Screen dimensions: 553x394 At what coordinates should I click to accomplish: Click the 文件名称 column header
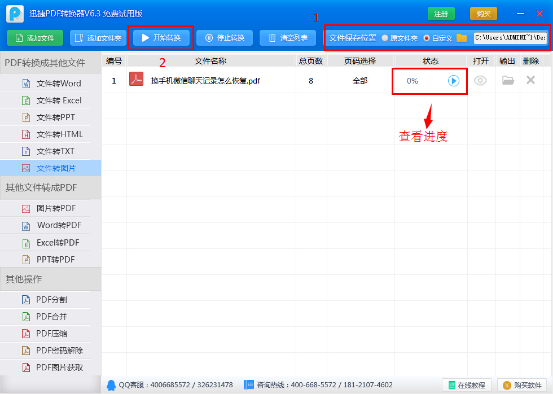click(x=211, y=61)
